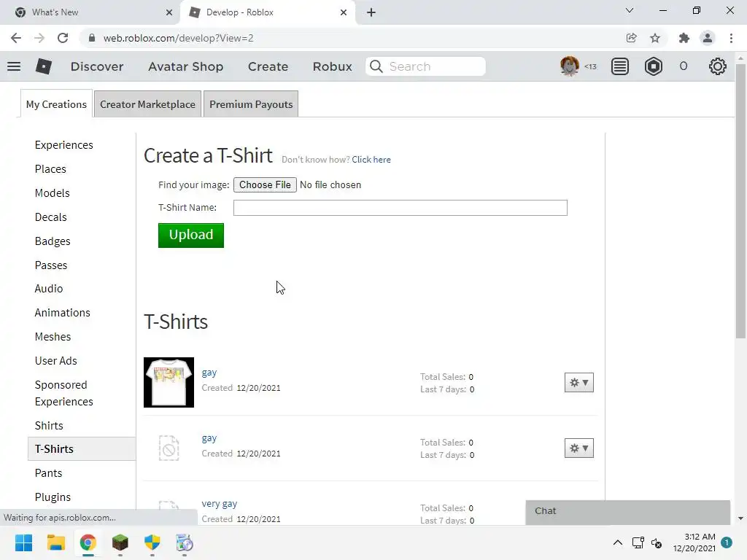Click the first t-shirt thumbnail image
The image size is (747, 560).
pyautogui.click(x=169, y=382)
